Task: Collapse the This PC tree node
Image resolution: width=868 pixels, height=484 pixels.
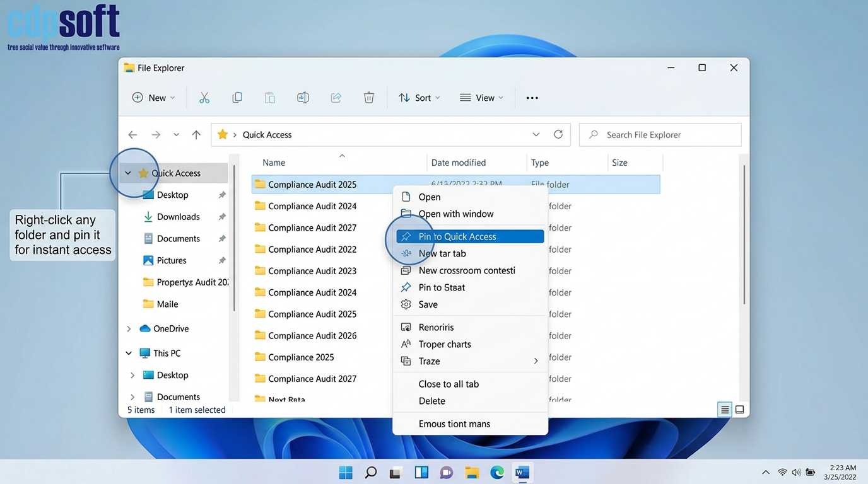Action: (x=129, y=354)
